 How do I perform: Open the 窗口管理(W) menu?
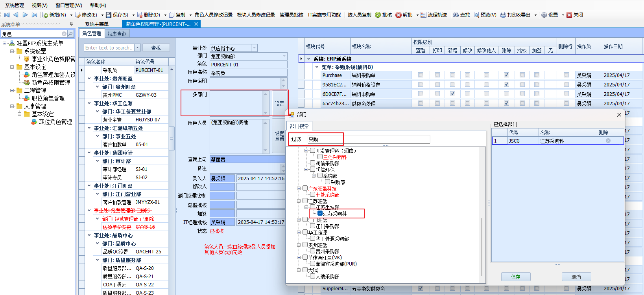(x=69, y=5)
